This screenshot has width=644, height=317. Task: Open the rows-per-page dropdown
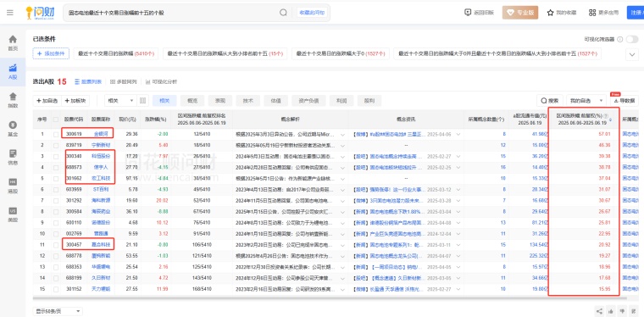(58, 311)
